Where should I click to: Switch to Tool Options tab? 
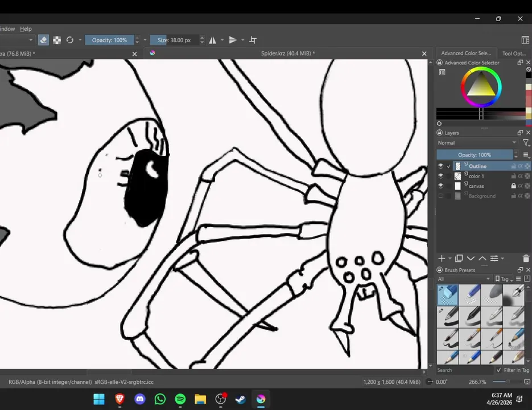(514, 54)
